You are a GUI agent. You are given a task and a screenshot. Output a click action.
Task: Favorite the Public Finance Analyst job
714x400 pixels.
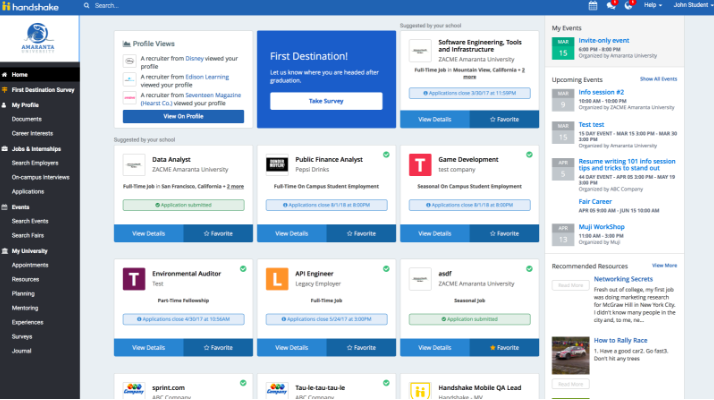(x=361, y=233)
